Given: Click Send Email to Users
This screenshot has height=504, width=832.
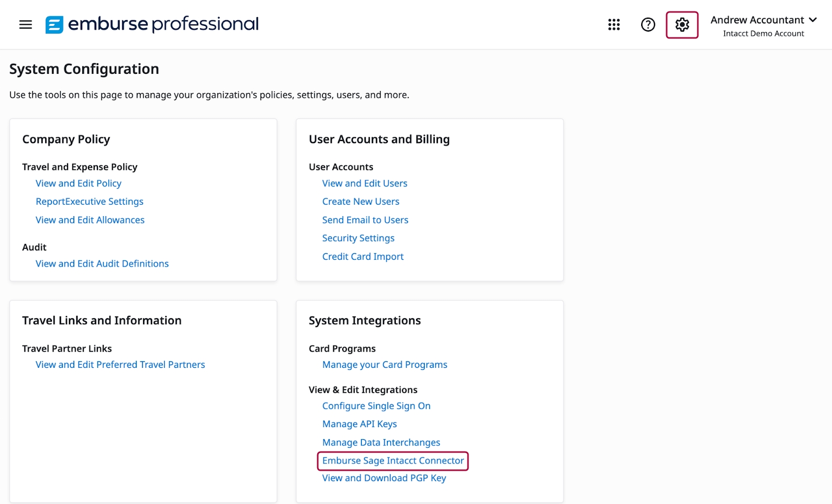Looking at the screenshot, I should [365, 220].
